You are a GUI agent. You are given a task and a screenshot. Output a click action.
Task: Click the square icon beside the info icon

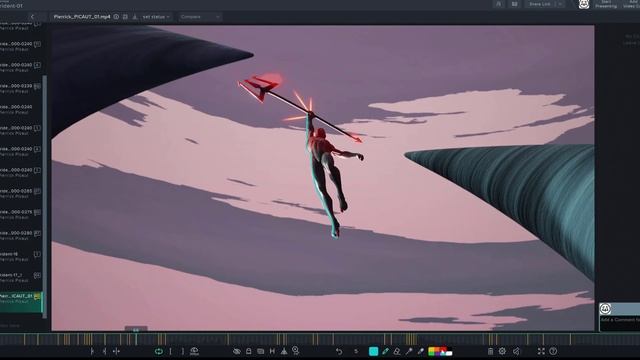pos(125,17)
